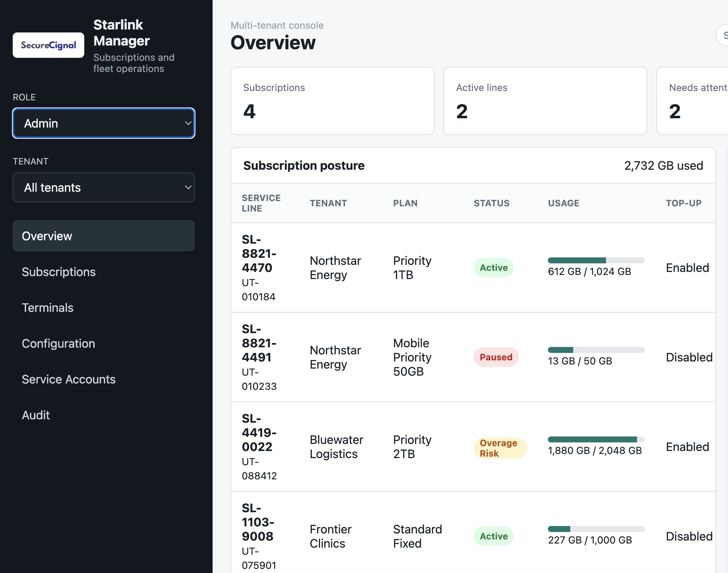
Task: Click service line SL-8821-4470
Action: (x=259, y=253)
